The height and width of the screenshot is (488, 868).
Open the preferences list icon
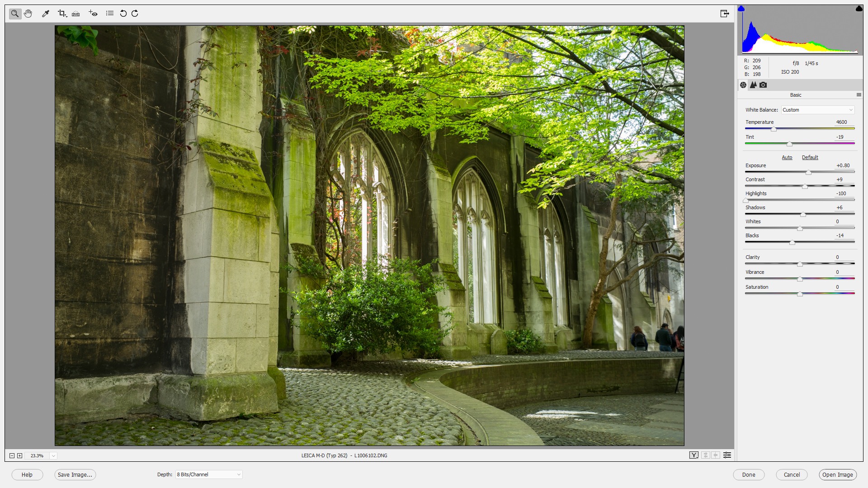tap(109, 14)
